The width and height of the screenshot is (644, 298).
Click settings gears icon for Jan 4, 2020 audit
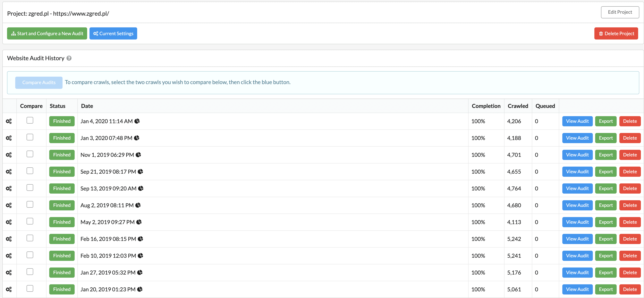coord(9,121)
